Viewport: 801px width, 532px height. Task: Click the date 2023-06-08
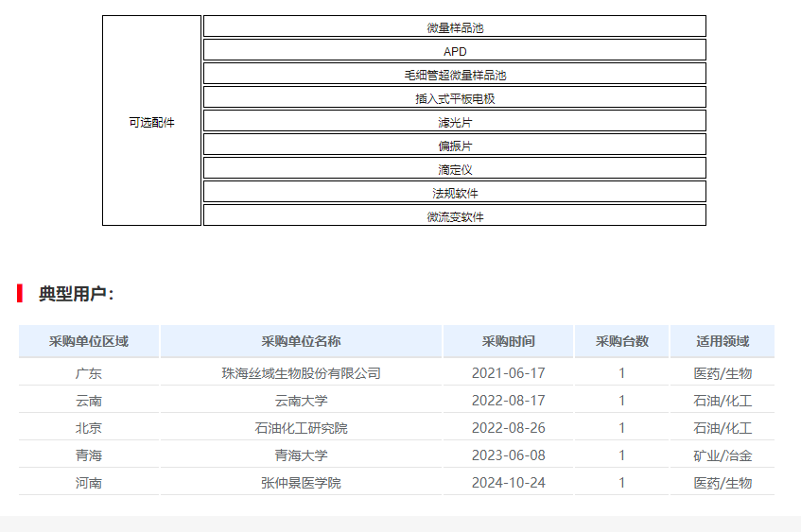click(x=508, y=455)
